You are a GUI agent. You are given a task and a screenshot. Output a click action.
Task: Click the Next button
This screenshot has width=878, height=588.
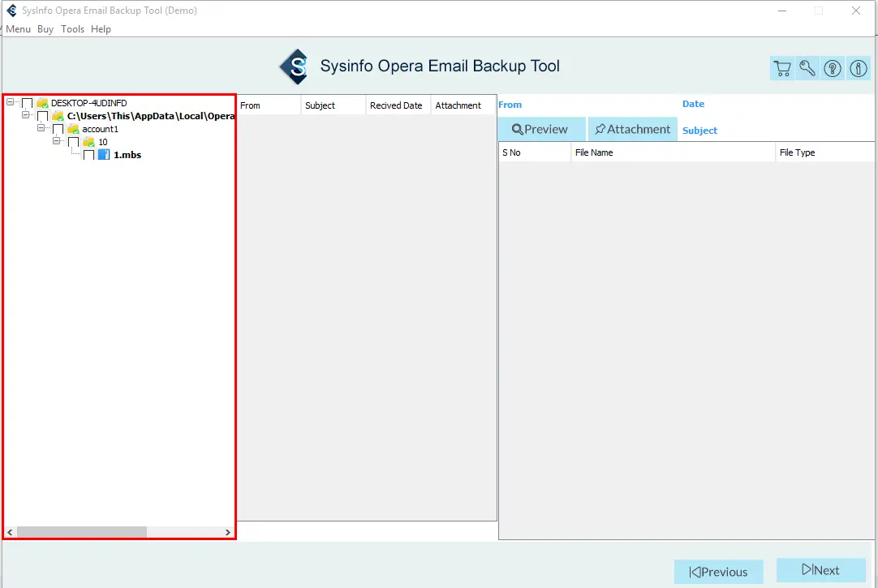pos(821,570)
